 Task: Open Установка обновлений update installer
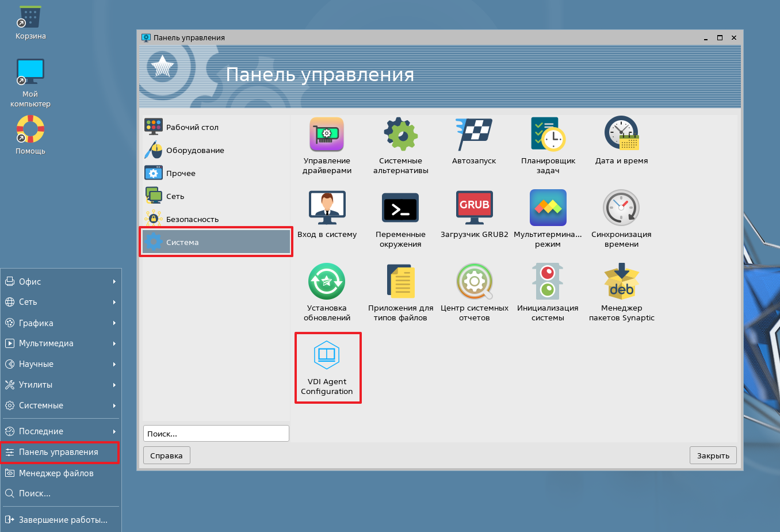[327, 282]
